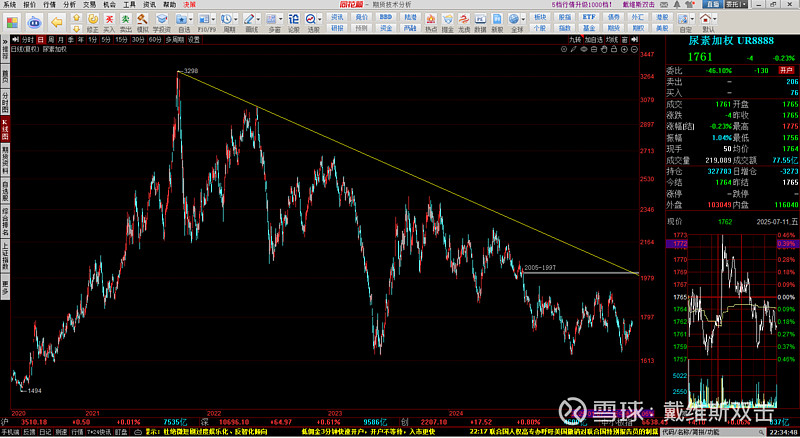This screenshot has height=438, width=800.
Task: Expand the 默认 dropdown arrow
Action: [x=715, y=19]
